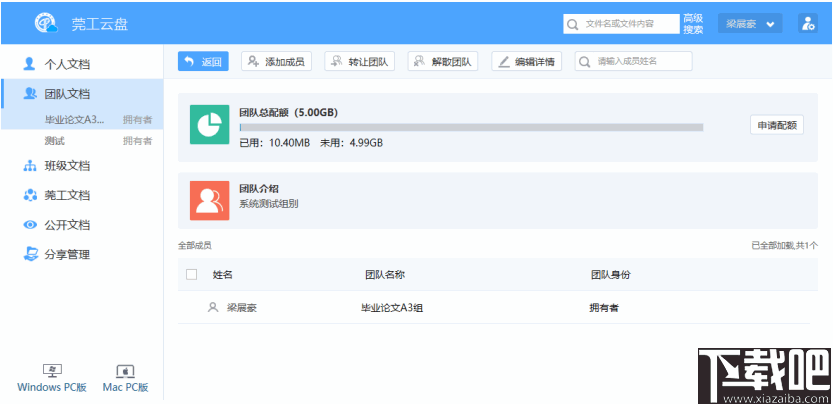This screenshot has width=833, height=404.
Task: Click the orange team introduction icon
Action: tap(210, 200)
